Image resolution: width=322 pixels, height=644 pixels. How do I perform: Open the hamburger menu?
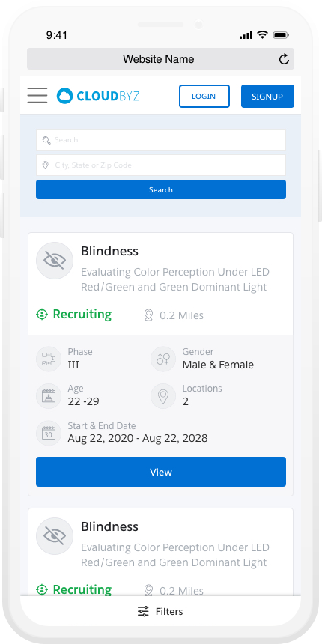pyautogui.click(x=37, y=95)
